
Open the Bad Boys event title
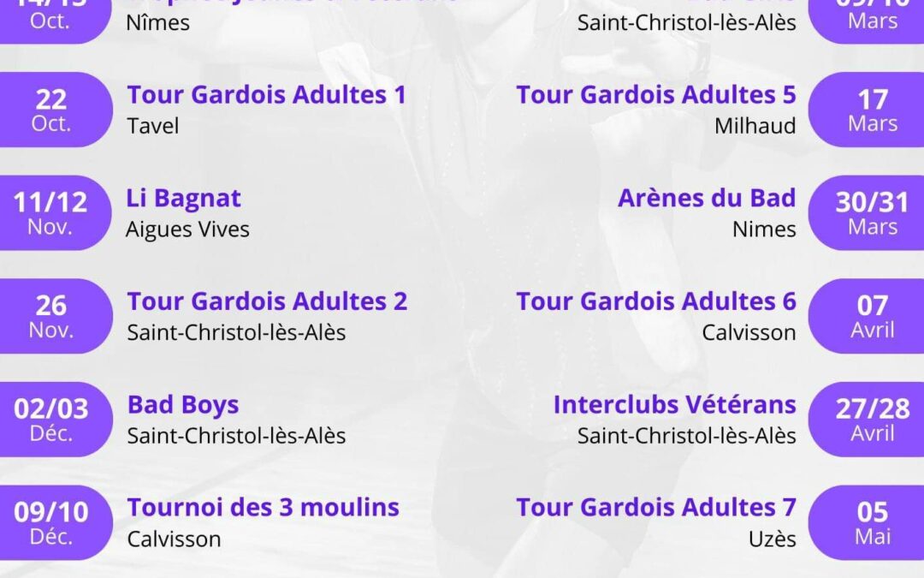tap(183, 404)
